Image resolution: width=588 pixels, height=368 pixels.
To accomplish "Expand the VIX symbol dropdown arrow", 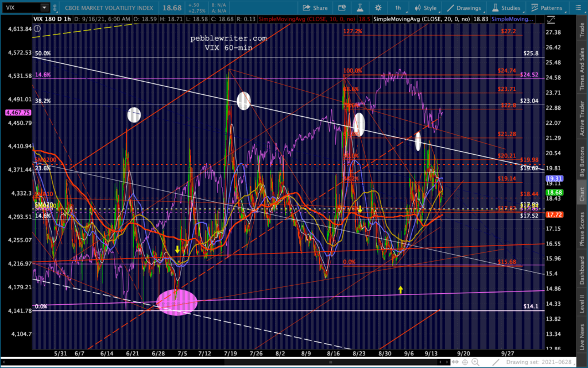I will (x=44, y=8).
